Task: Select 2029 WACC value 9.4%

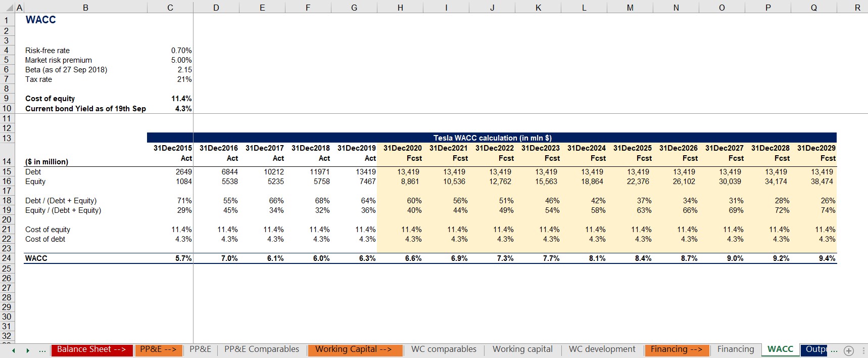Action: [827, 258]
